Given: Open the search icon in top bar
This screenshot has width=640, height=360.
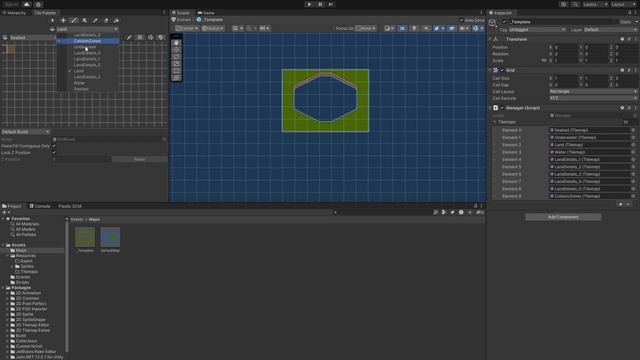Looking at the screenshot, I should coord(576,4).
